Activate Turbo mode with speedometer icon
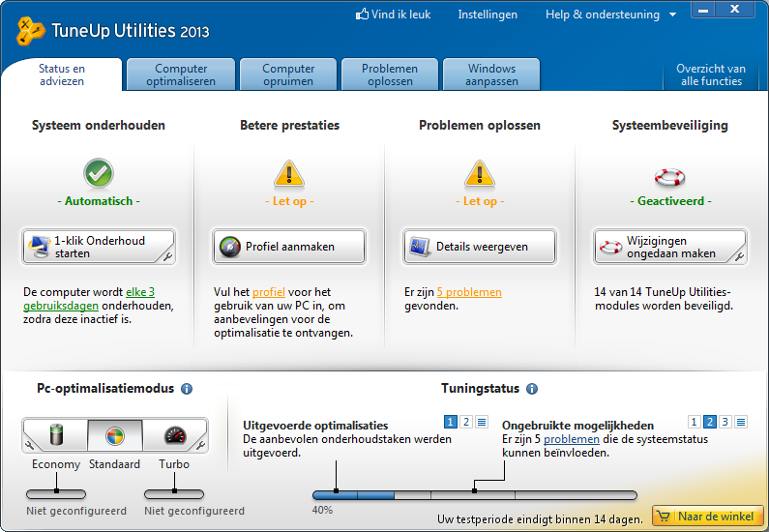The height and width of the screenshot is (532, 769). tap(175, 435)
